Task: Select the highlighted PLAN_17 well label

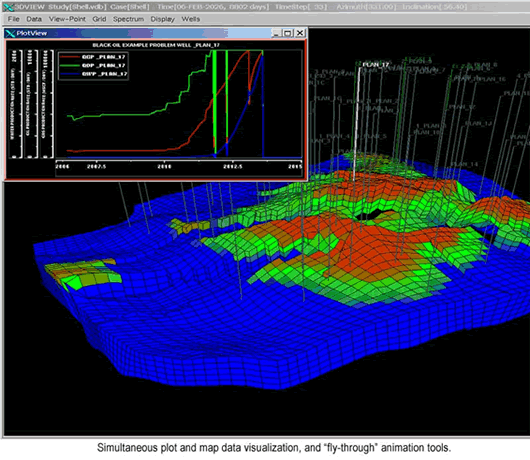Action: pyautogui.click(x=376, y=65)
